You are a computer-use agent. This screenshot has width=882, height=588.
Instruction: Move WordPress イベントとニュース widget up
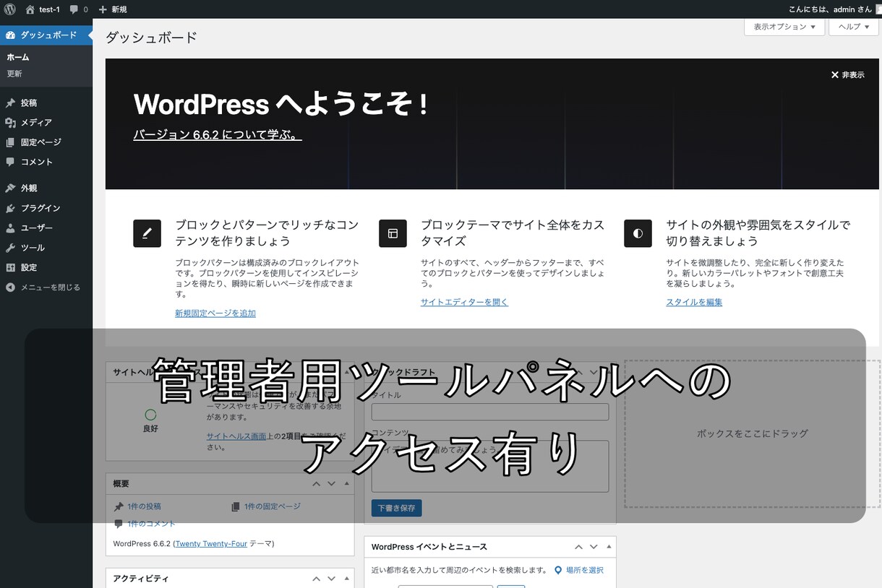(578, 547)
